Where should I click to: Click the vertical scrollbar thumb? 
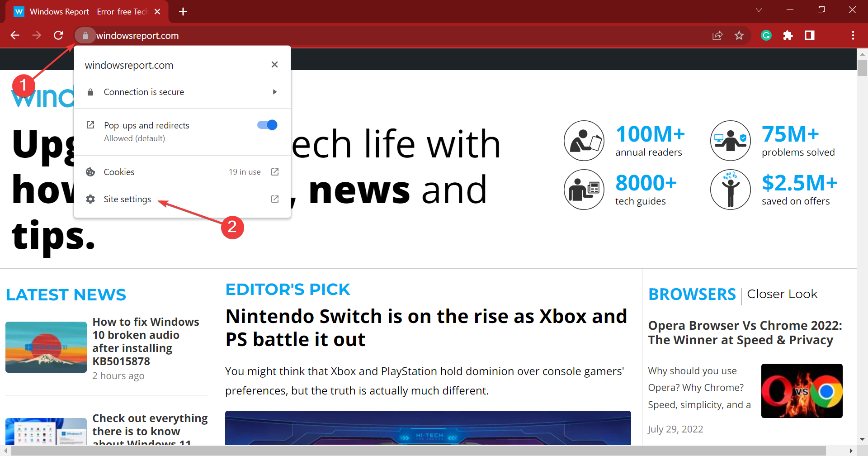862,67
